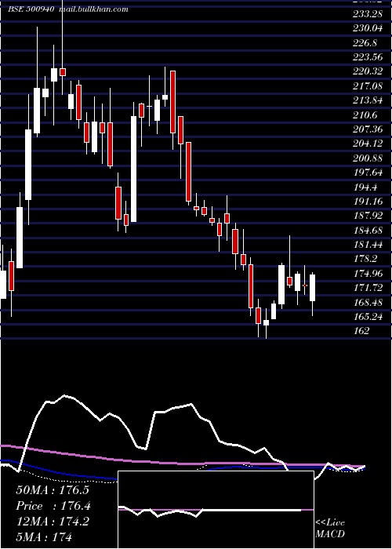Image resolution: width=392 pixels, height=549 pixels.
Task: Click the 217.08 price axis label
Action: pos(367,86)
